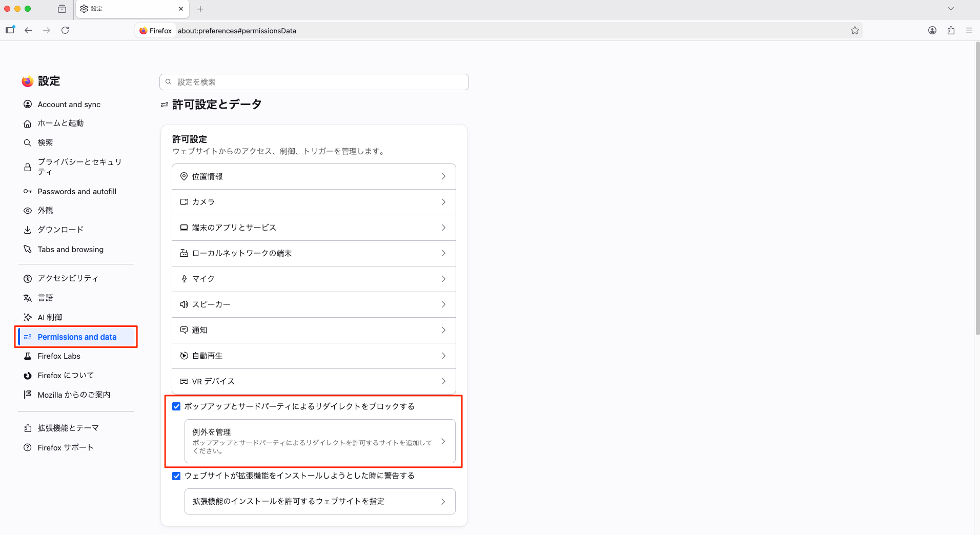Expand the ローカルネットワークの端末 row chevron
The height and width of the screenshot is (535, 980).
click(x=443, y=253)
